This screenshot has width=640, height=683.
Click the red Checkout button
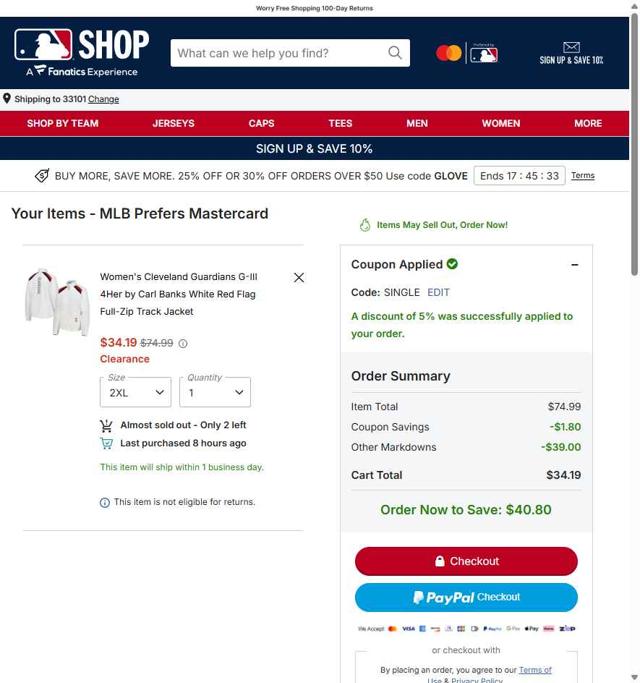466,561
